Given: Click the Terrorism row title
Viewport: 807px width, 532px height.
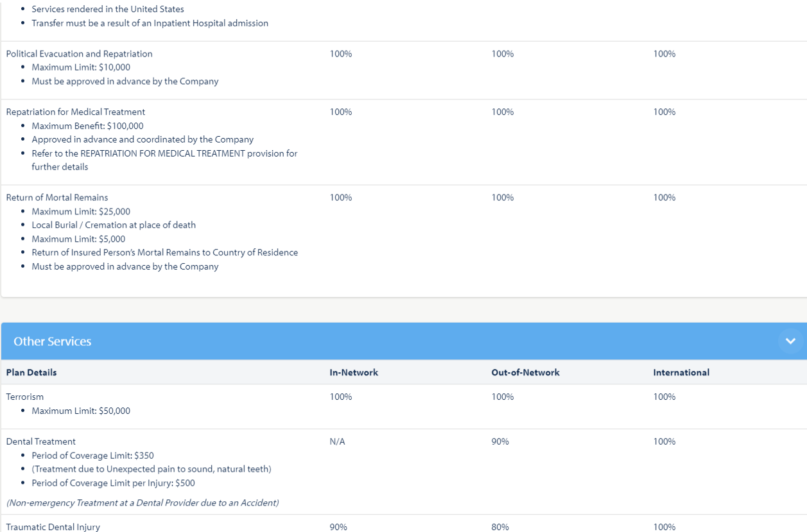Looking at the screenshot, I should click(25, 397).
